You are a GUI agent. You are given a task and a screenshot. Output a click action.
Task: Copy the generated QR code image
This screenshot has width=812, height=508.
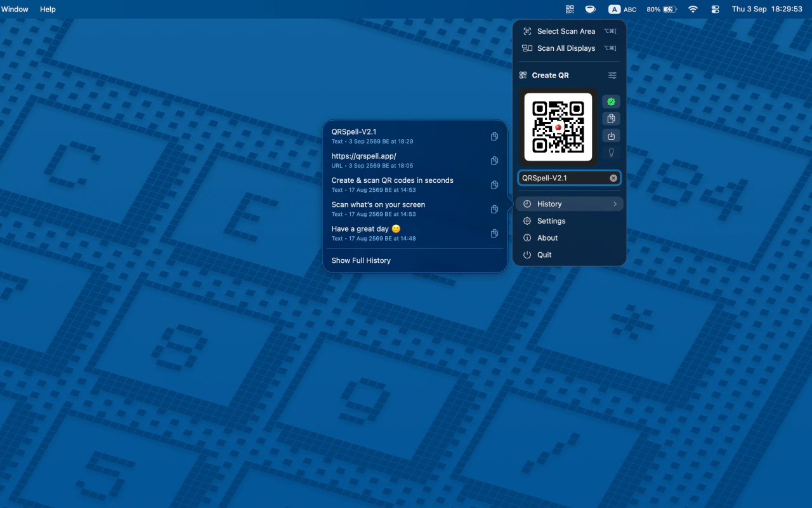(611, 119)
